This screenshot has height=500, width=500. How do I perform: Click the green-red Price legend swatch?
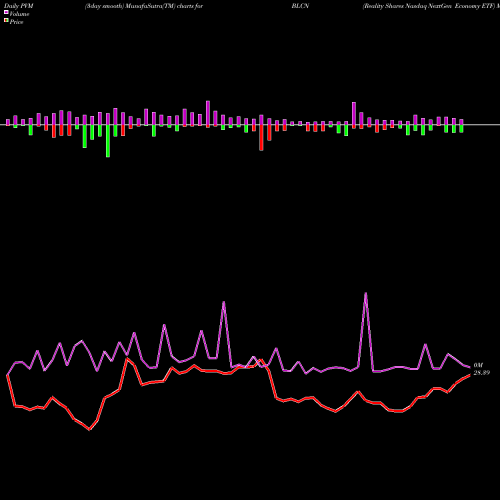[6, 21]
